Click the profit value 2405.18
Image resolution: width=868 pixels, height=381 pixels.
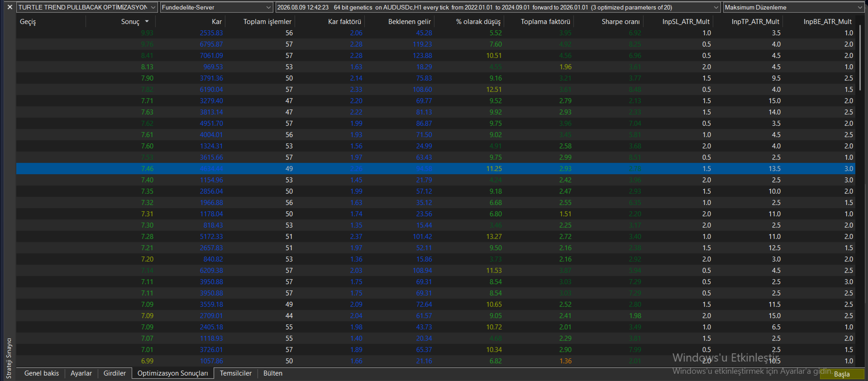point(211,327)
